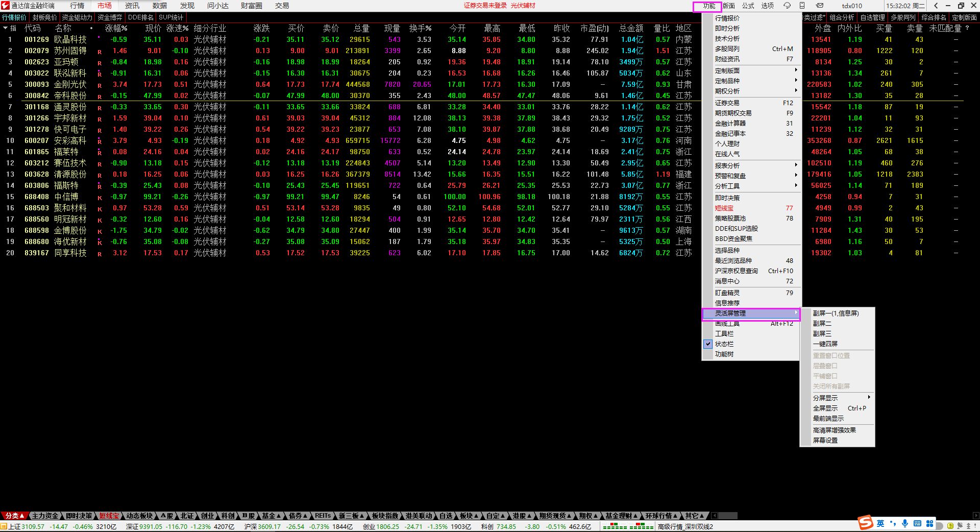Image resolution: width=980 pixels, height=532 pixels.
Task: Click the 指 column sort triangle in table header
Action: [6, 28]
